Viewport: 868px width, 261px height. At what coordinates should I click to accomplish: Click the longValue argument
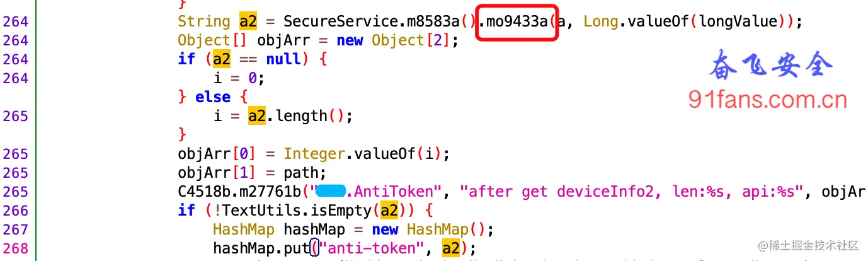[x=742, y=21]
